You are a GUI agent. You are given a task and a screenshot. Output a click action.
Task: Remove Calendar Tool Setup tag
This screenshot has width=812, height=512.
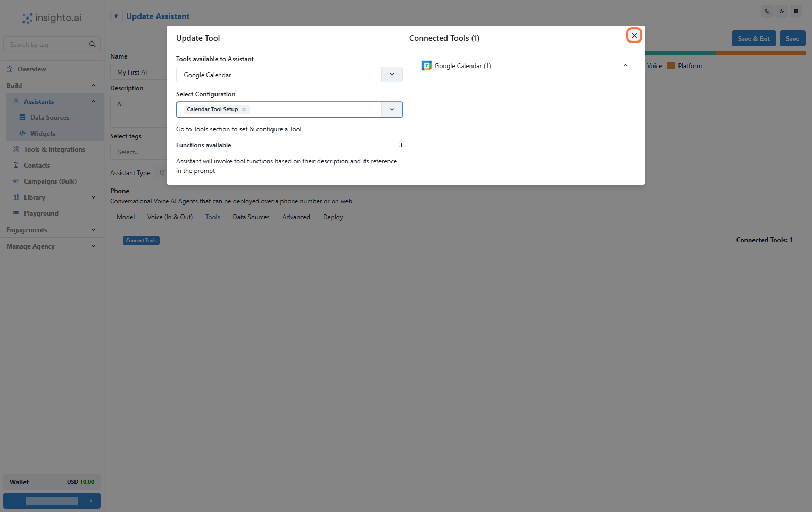click(244, 110)
